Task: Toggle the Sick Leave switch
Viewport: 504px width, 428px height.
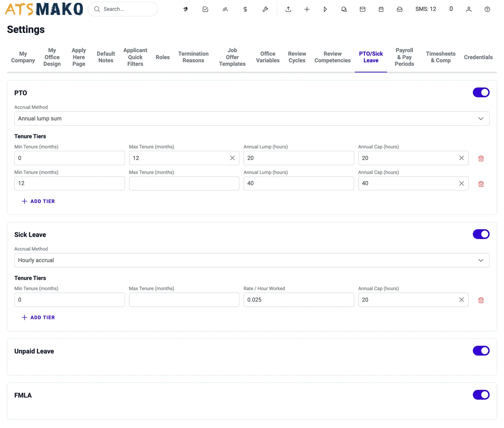Action: point(481,234)
